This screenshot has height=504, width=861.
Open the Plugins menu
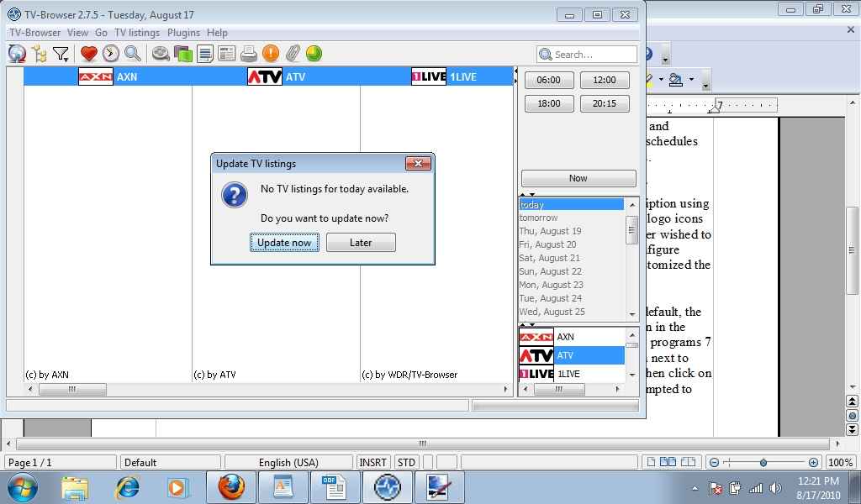coord(183,33)
